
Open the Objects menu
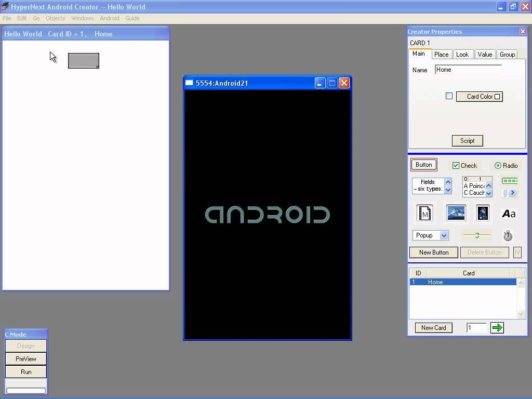click(x=55, y=18)
